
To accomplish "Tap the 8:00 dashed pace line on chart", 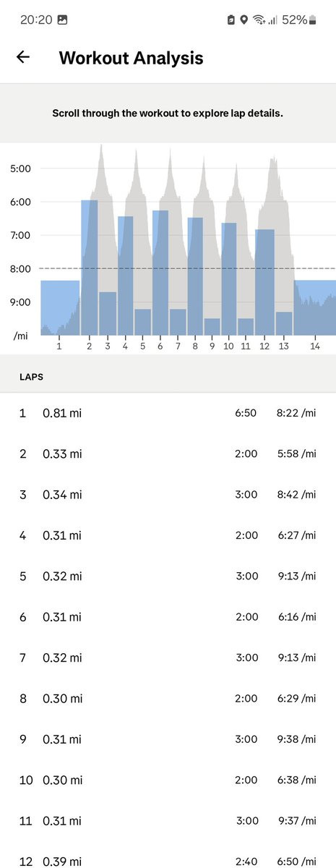I will pyautogui.click(x=188, y=268).
